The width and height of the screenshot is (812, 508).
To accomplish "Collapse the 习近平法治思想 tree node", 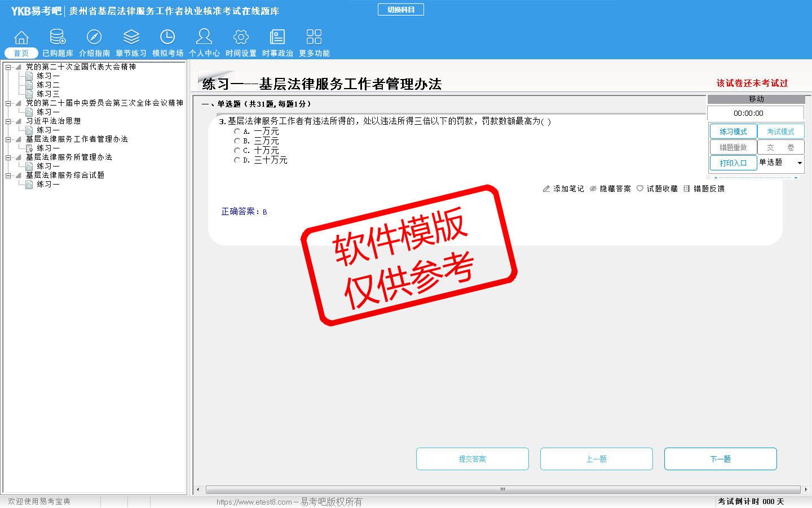I will click(x=8, y=121).
